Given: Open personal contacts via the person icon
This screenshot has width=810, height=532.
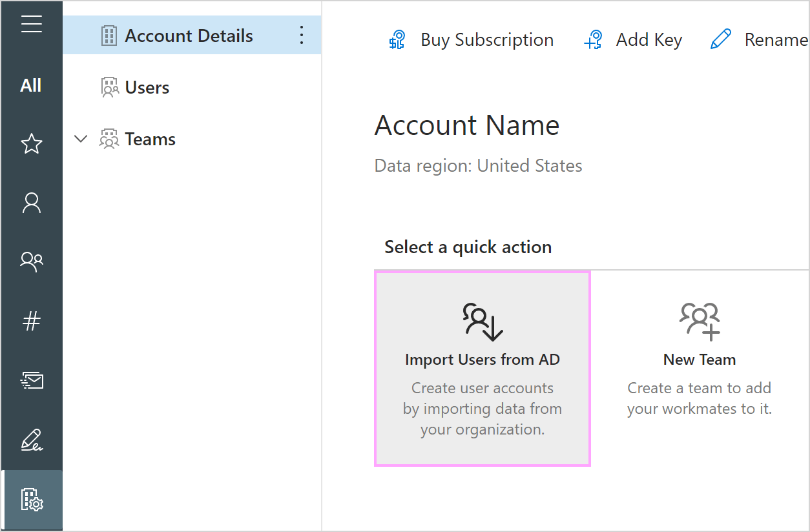Looking at the screenshot, I should pos(32,202).
